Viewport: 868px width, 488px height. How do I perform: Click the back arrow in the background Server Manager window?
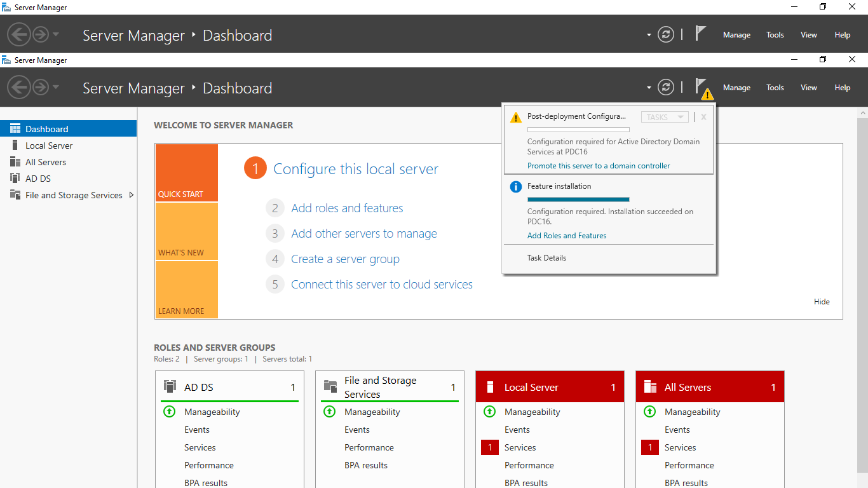pyautogui.click(x=19, y=34)
